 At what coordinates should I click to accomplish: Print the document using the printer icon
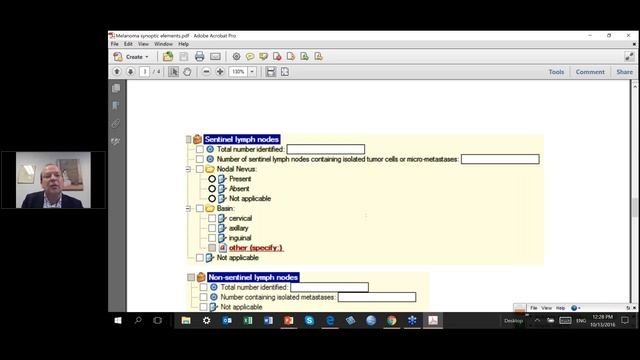199,56
